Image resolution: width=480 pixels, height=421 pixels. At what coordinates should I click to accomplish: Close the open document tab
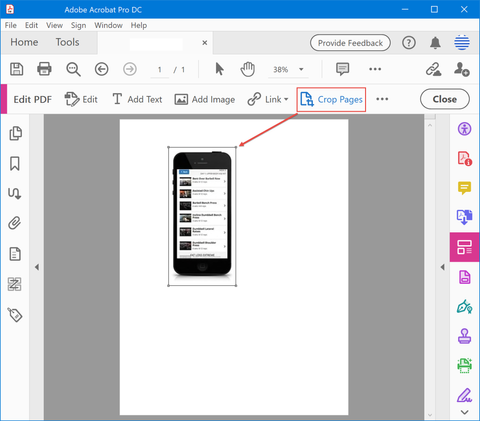[x=205, y=43]
